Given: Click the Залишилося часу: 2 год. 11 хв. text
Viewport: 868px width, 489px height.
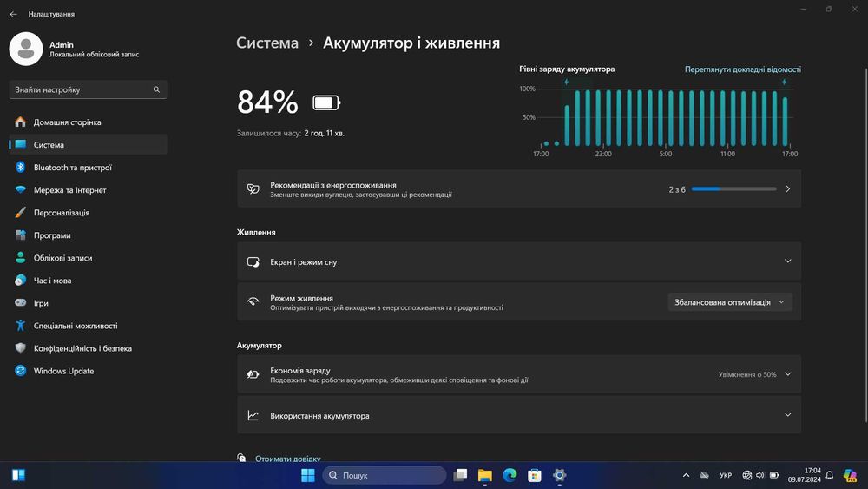Looking at the screenshot, I should (290, 134).
